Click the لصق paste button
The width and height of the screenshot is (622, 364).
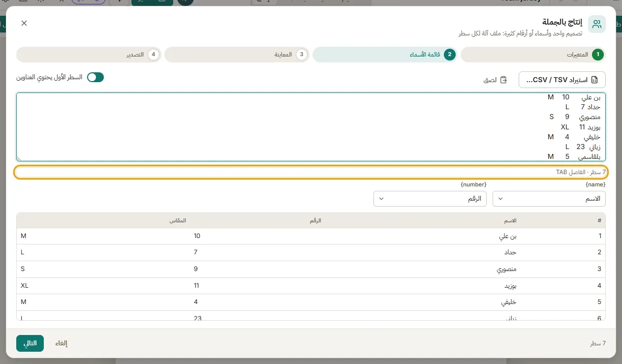[x=495, y=80]
